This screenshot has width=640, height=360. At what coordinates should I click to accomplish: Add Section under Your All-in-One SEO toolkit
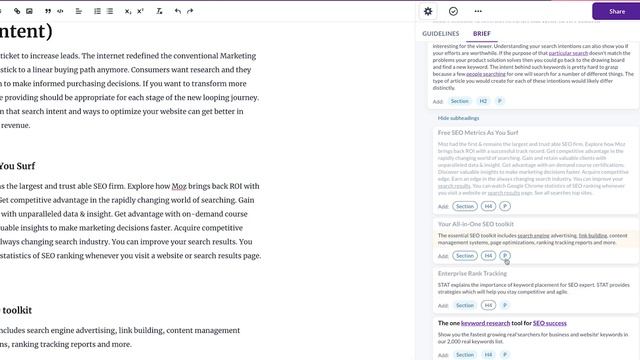(465, 256)
